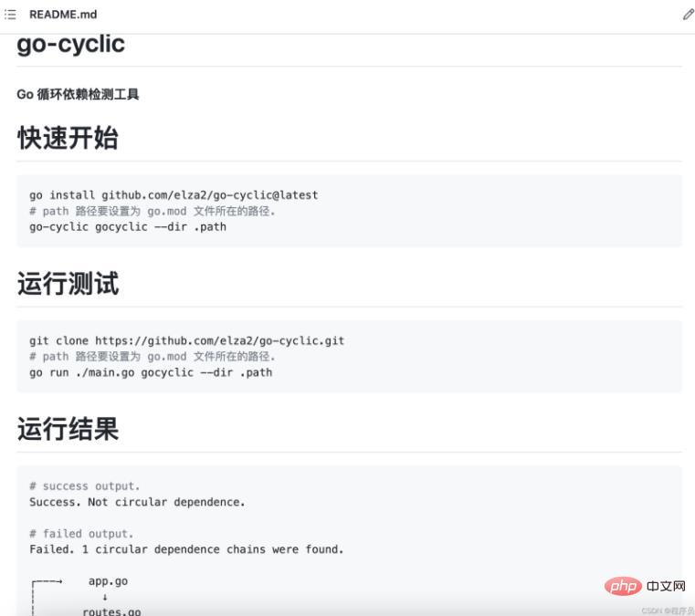The width and height of the screenshot is (695, 616).
Task: Click Success. Not circular dependence. line
Action: (x=137, y=502)
